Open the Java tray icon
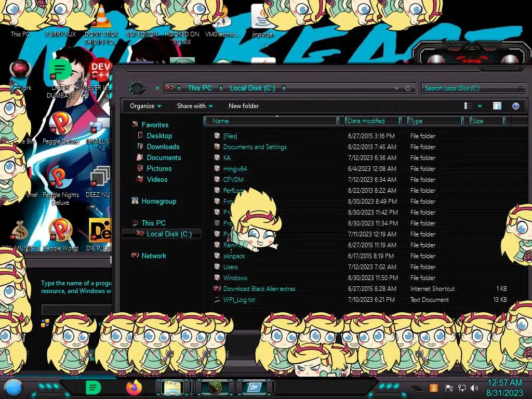 pyautogui.click(x=433, y=388)
